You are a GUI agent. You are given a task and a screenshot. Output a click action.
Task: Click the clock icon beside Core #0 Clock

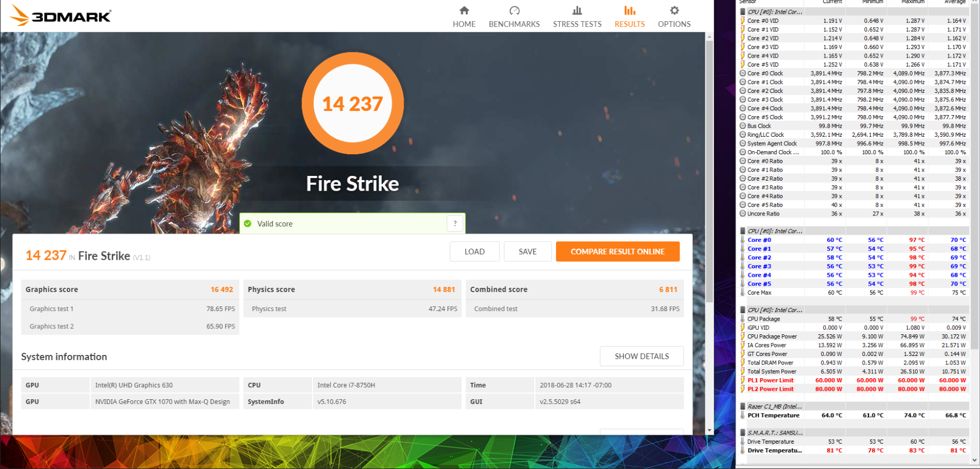click(x=743, y=73)
